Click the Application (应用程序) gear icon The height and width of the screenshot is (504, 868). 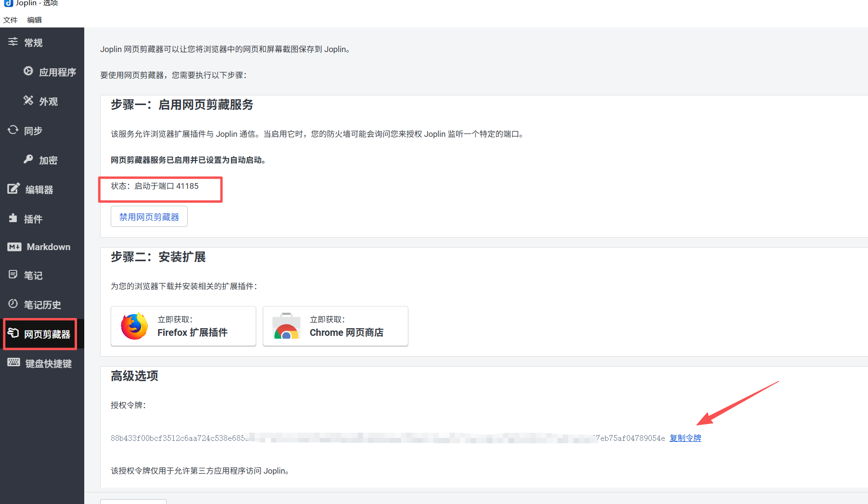click(x=28, y=71)
